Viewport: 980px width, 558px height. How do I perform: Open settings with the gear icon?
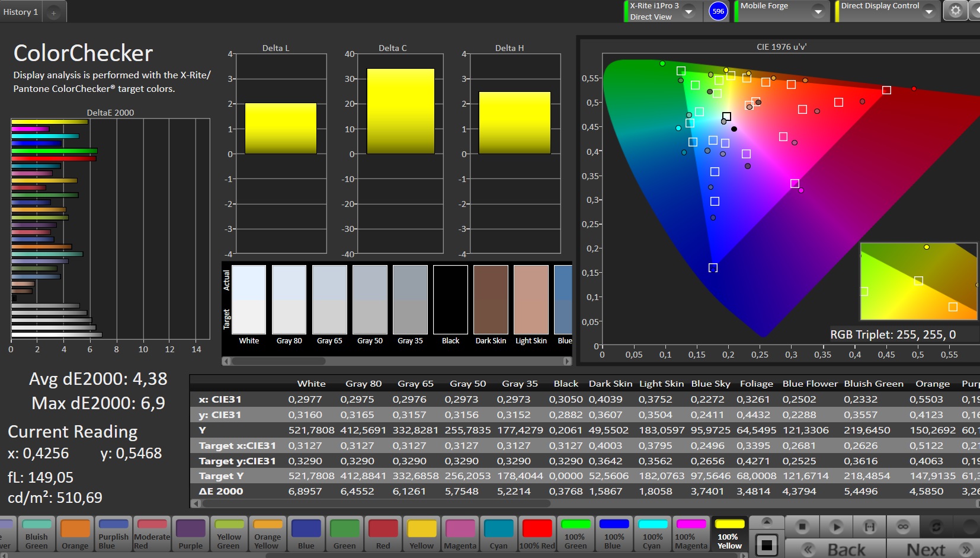point(955,11)
